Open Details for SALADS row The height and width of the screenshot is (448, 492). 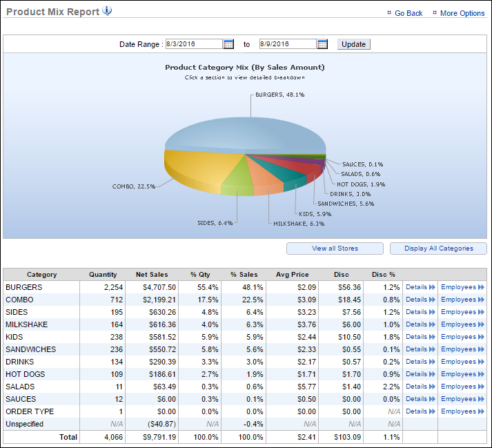pyautogui.click(x=420, y=387)
